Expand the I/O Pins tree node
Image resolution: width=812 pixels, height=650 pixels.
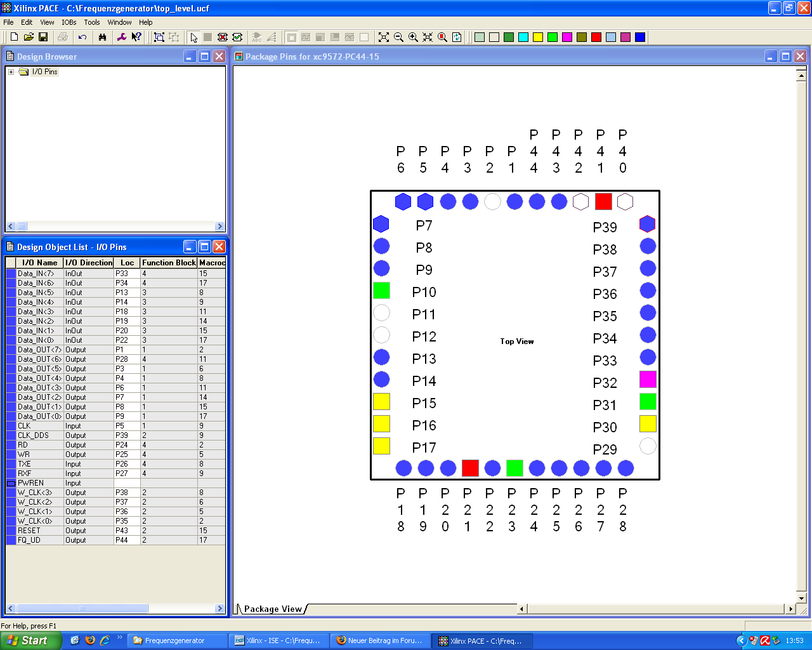point(11,72)
